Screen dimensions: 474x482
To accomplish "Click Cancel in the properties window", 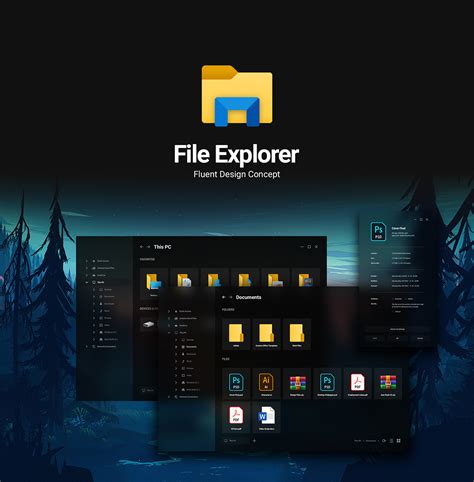I will coord(420,338).
